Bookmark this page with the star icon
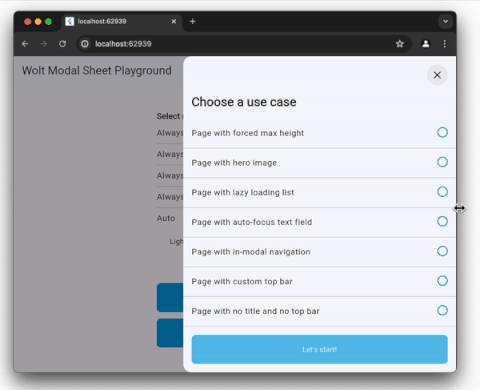The image size is (480, 390). (x=400, y=44)
